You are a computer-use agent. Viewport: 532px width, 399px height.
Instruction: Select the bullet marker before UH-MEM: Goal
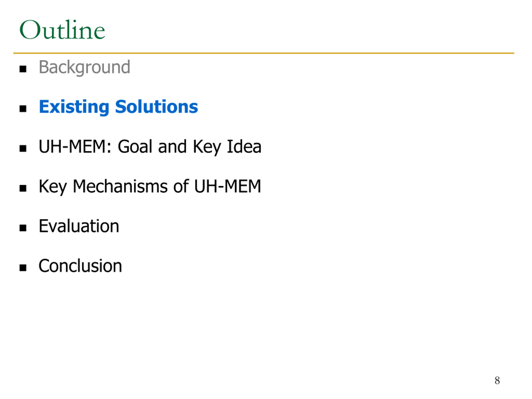[23, 149]
